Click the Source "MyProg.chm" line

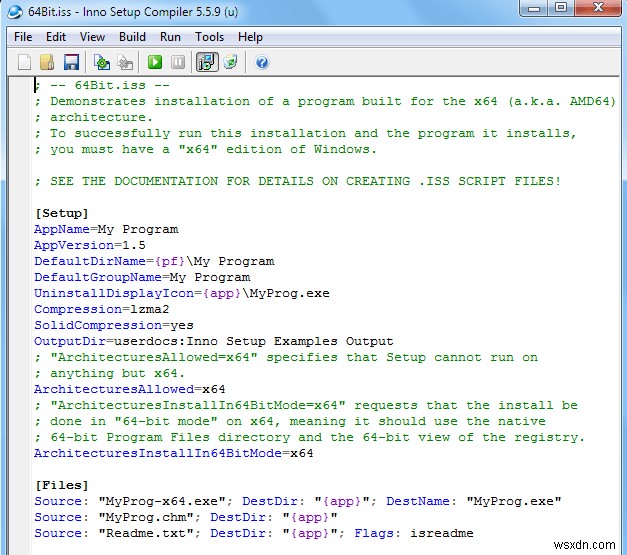(x=186, y=517)
